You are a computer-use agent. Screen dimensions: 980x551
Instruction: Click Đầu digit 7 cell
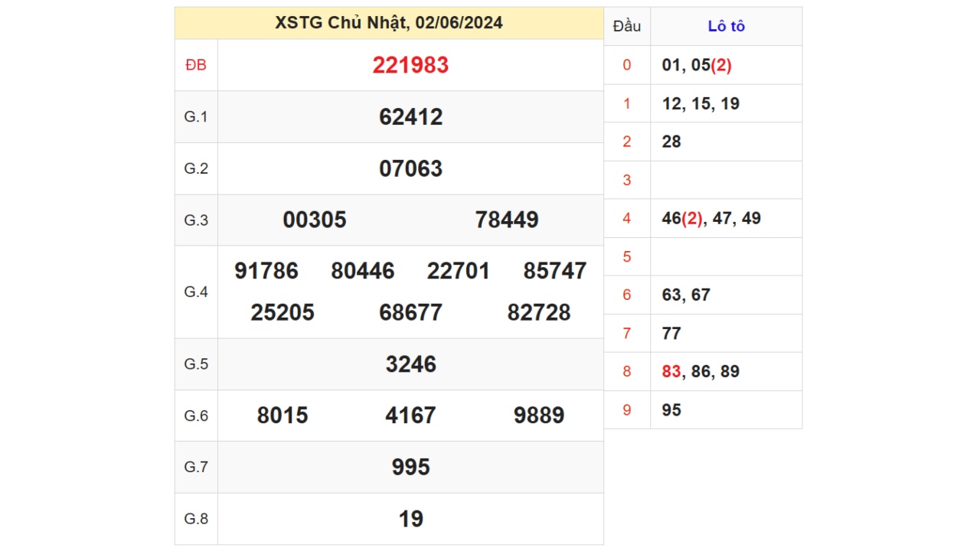[x=627, y=333]
